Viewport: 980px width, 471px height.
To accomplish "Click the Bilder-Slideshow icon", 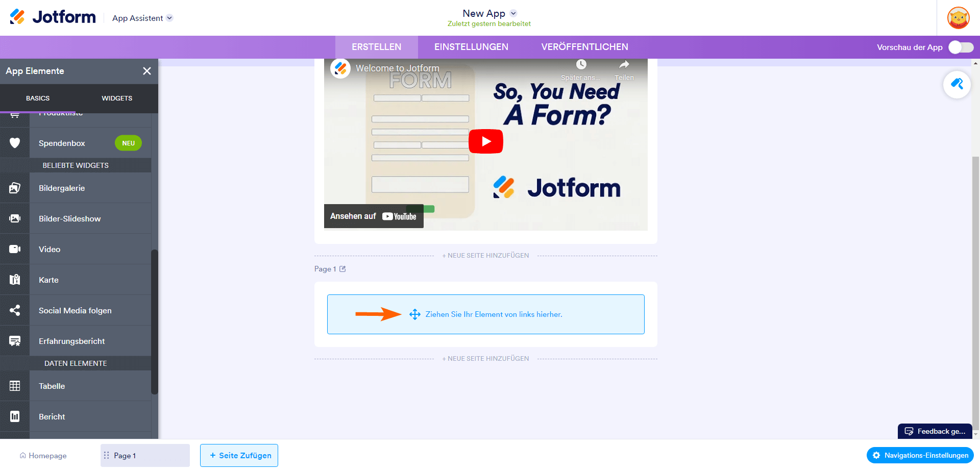I will 15,218.
